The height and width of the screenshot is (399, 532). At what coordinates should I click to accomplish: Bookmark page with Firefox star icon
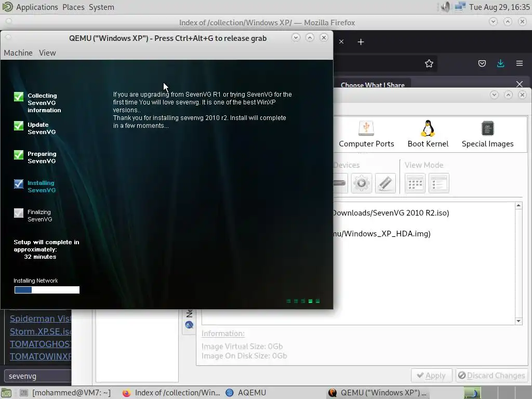coord(429,63)
